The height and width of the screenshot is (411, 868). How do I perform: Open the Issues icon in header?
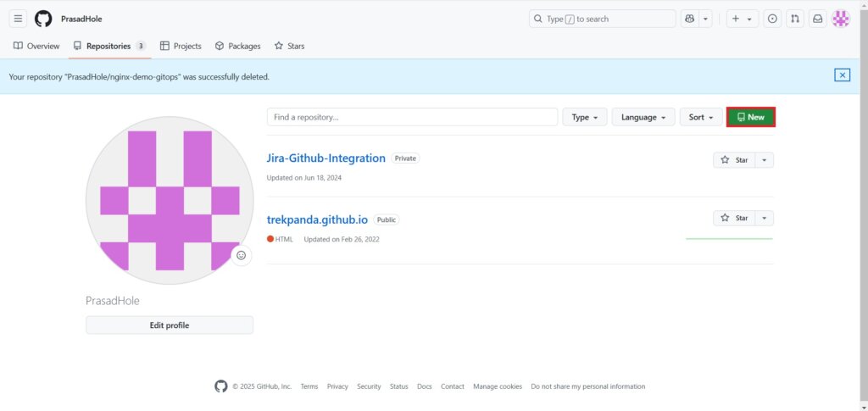point(772,19)
